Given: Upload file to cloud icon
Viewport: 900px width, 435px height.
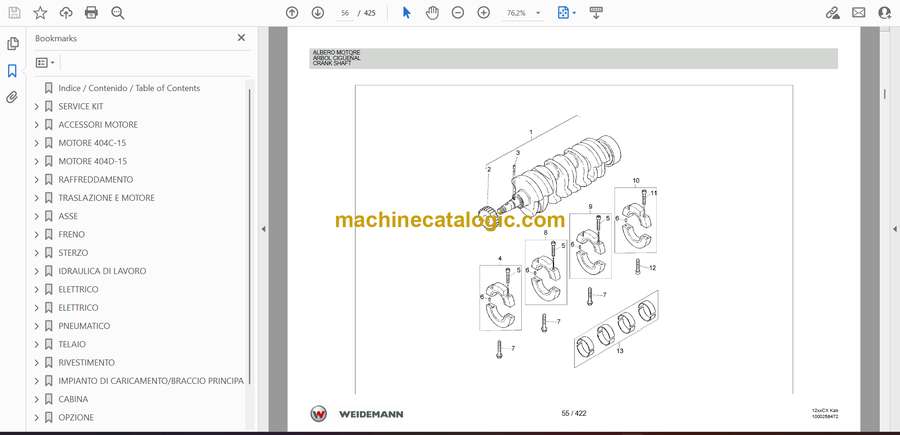Looking at the screenshot, I should [66, 13].
